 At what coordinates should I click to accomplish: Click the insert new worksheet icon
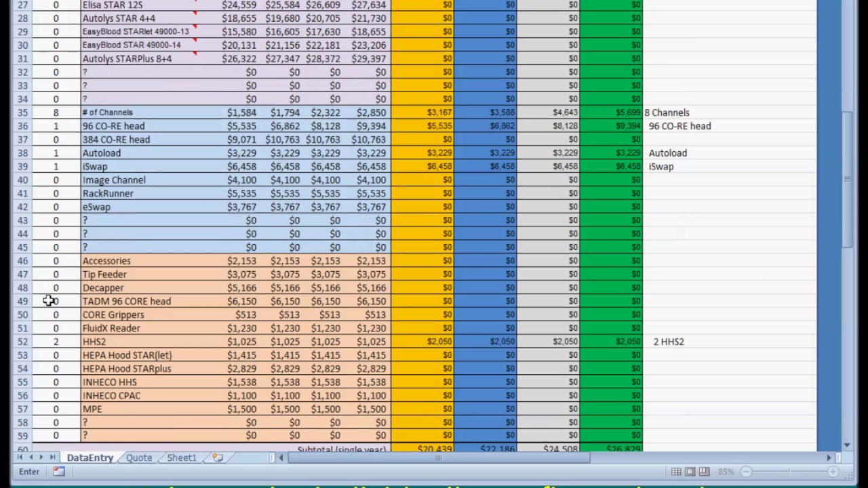click(x=218, y=458)
